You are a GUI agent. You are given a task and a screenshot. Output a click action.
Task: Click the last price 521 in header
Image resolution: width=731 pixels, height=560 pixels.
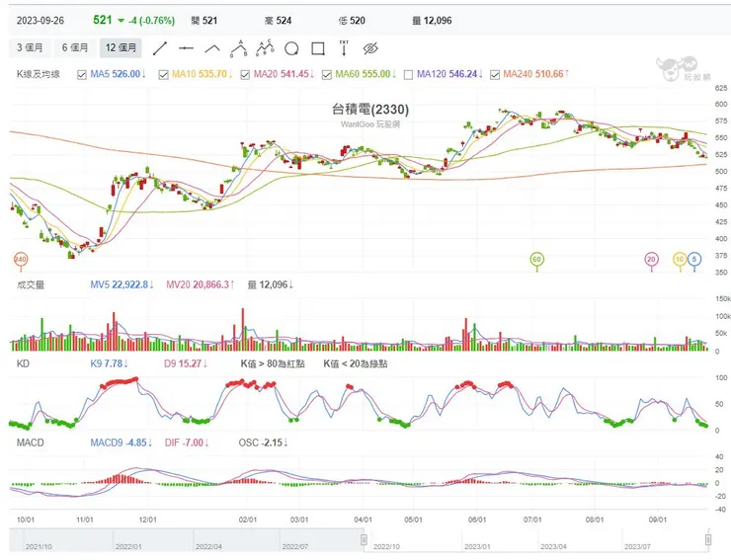point(103,20)
